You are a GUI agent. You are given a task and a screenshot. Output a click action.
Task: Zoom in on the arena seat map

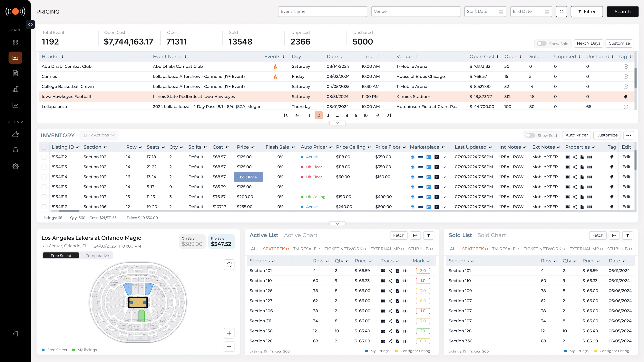tap(229, 333)
